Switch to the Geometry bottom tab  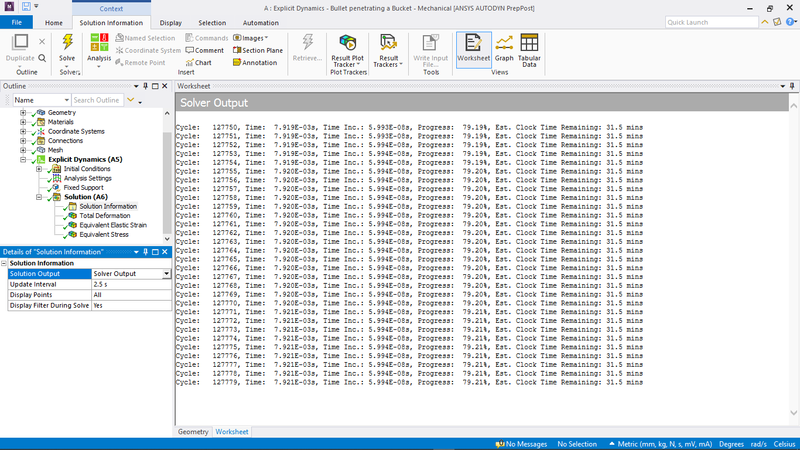[x=193, y=432]
